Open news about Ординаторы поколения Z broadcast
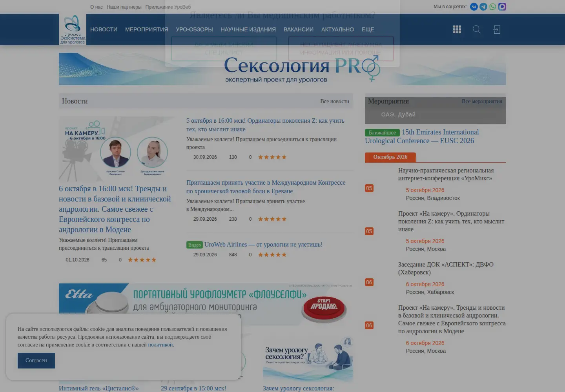The width and height of the screenshot is (565, 392). (266, 125)
